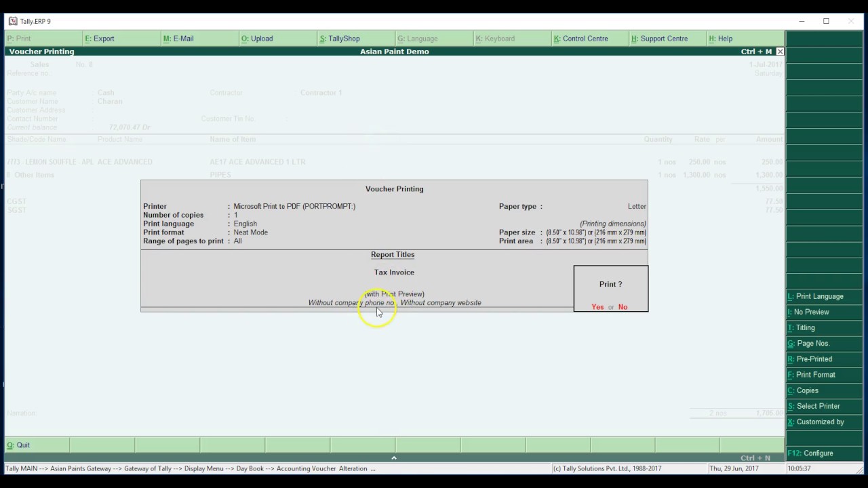Click the Ctrl + N label at bottom
The height and width of the screenshot is (488, 868).
click(x=756, y=458)
